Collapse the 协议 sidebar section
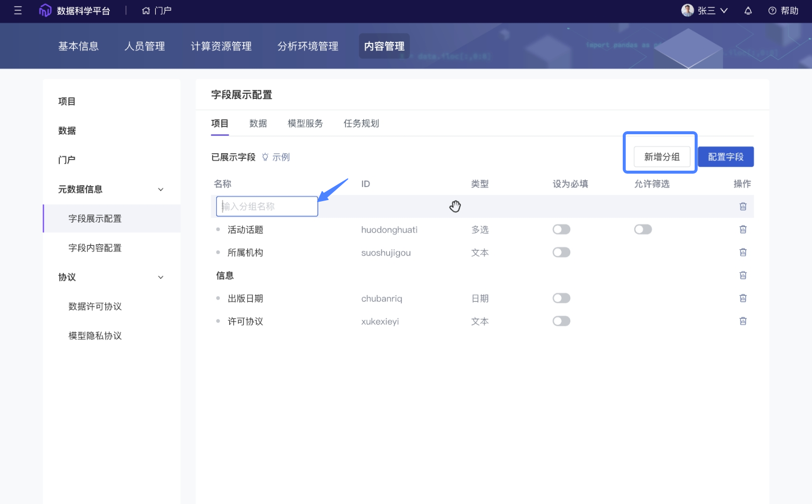812x504 pixels. pyautogui.click(x=160, y=277)
